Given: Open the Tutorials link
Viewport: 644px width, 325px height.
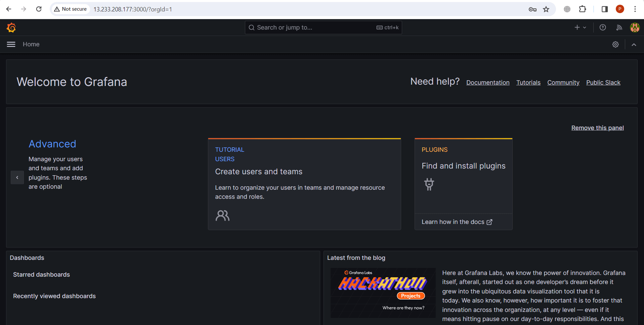Looking at the screenshot, I should click(x=528, y=83).
